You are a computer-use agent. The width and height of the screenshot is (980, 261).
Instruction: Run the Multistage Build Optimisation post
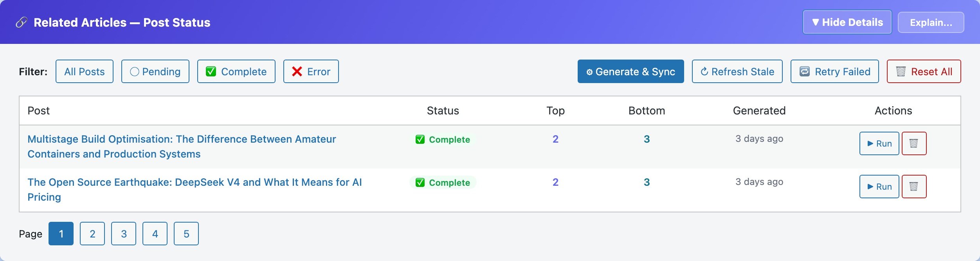(879, 143)
